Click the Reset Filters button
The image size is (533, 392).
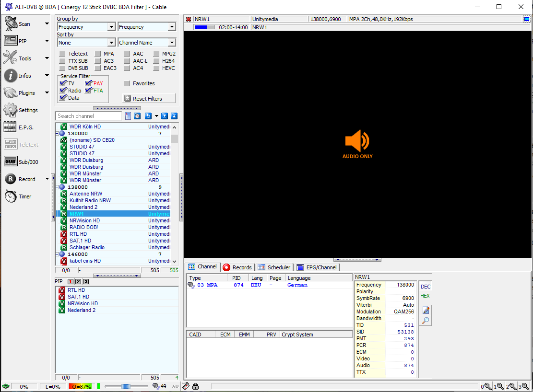coord(149,98)
